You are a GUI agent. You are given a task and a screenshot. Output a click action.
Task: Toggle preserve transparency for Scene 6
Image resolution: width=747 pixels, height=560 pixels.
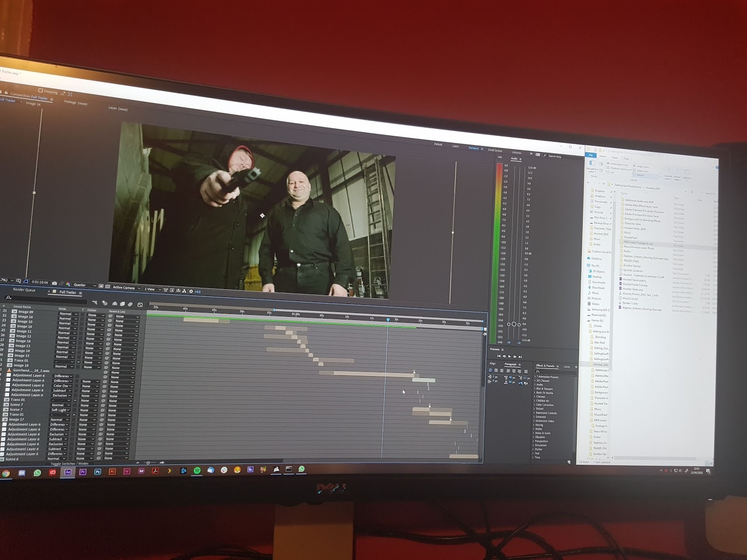(70, 458)
